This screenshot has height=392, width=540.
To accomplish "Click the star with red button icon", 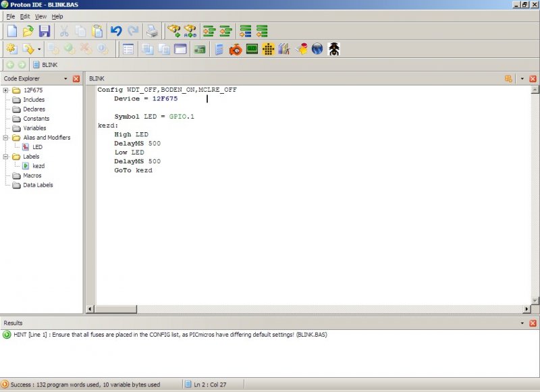I will (300, 49).
